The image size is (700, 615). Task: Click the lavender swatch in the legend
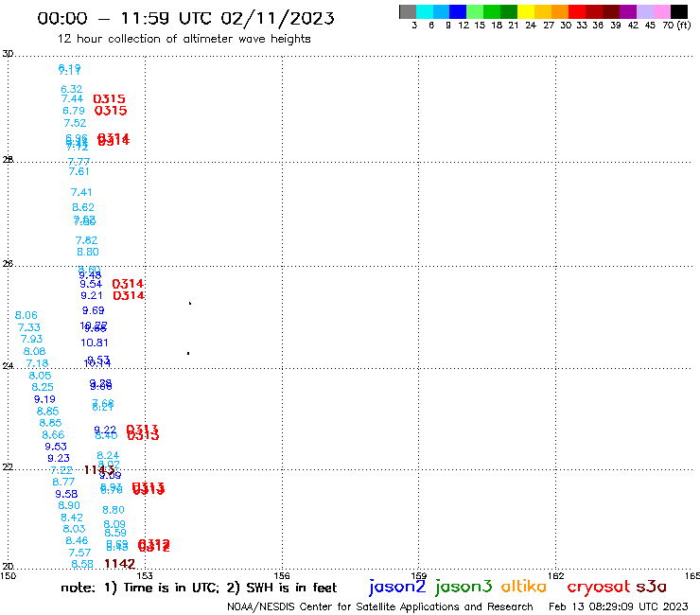(x=644, y=11)
